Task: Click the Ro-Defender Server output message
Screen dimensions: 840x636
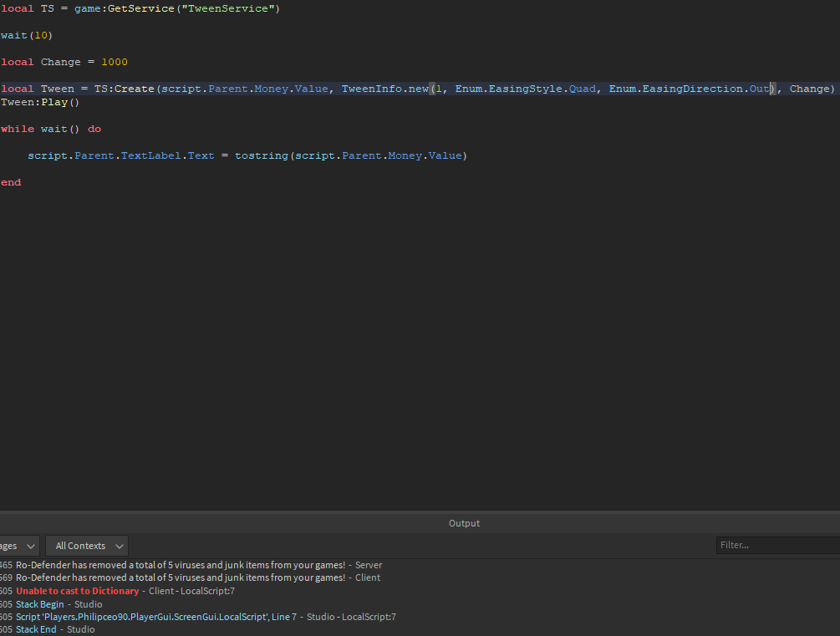Action: pyautogui.click(x=181, y=565)
